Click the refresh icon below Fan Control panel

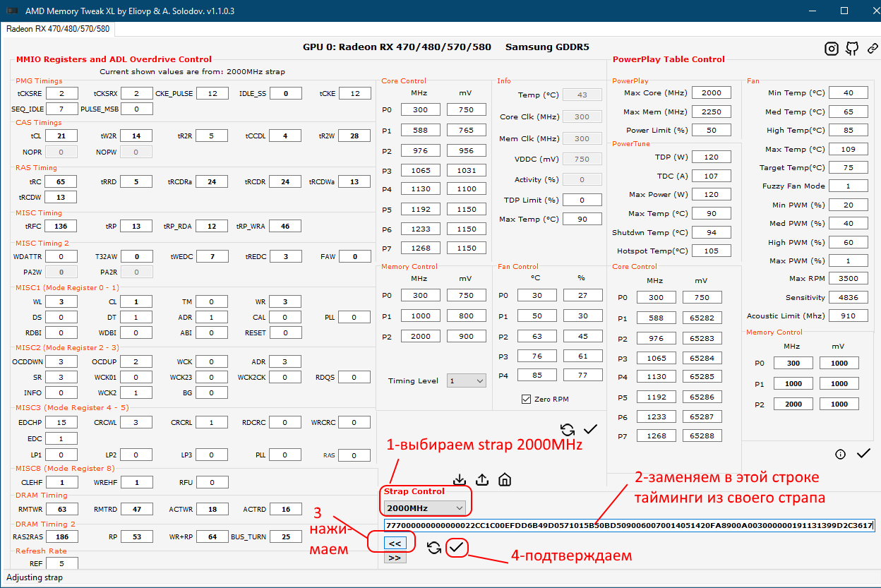pos(567,429)
